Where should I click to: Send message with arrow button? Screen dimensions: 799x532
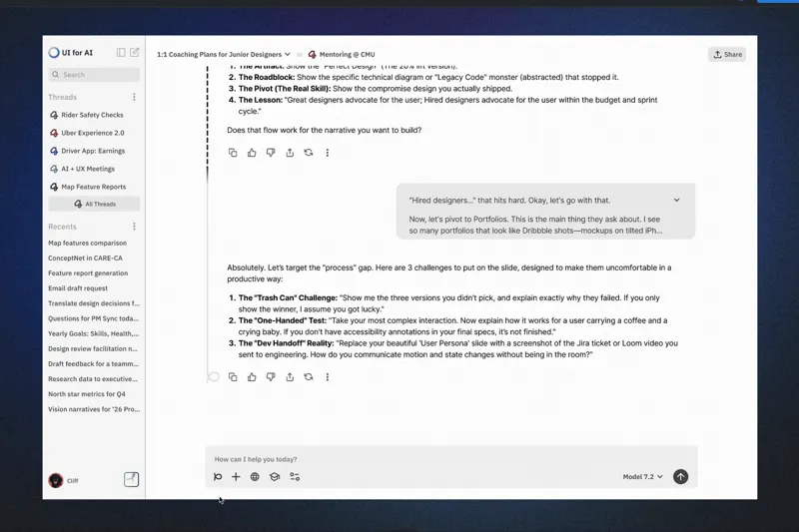(680, 477)
